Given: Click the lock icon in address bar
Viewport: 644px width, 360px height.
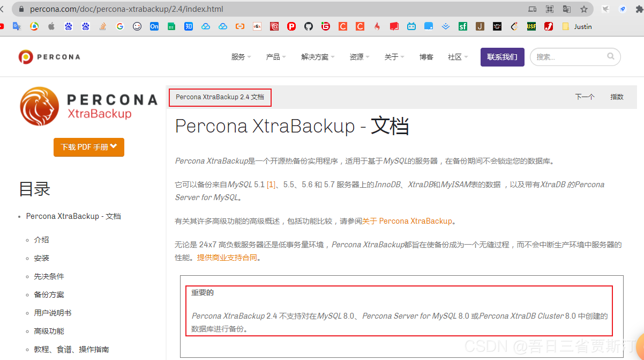Looking at the screenshot, I should [x=22, y=9].
